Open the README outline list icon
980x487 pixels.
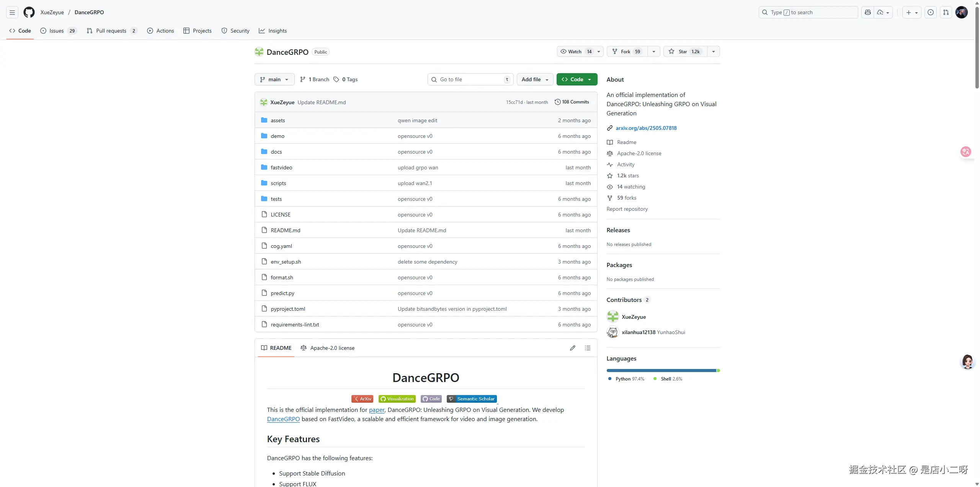coord(588,348)
